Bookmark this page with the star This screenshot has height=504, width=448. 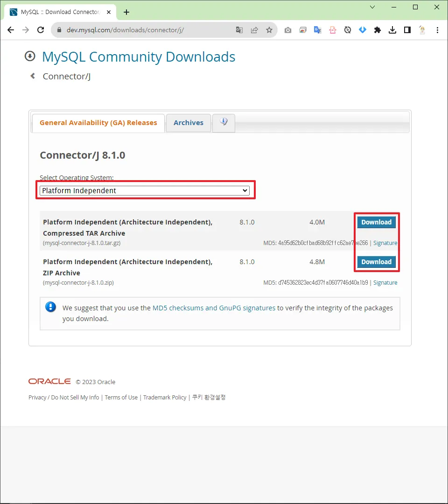[x=269, y=30]
